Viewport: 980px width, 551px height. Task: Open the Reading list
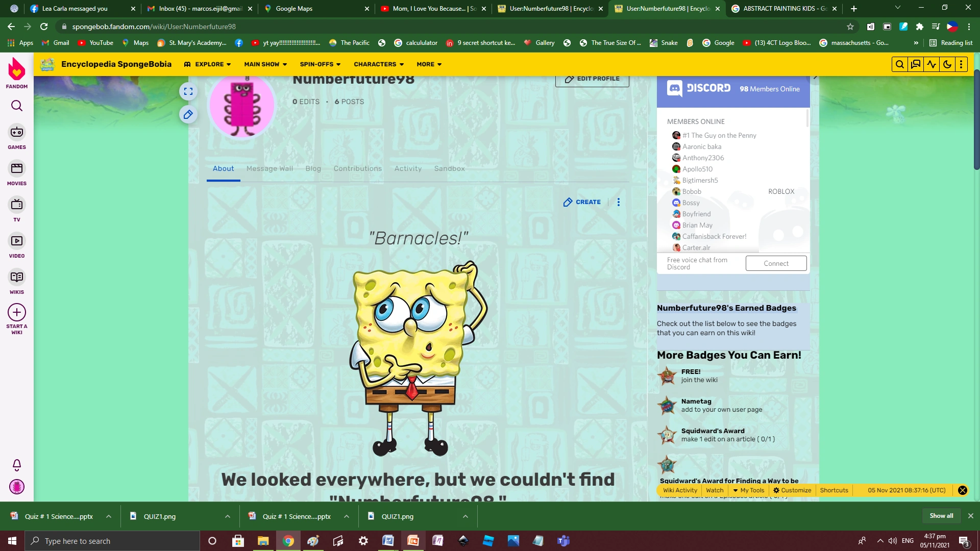pos(951,43)
